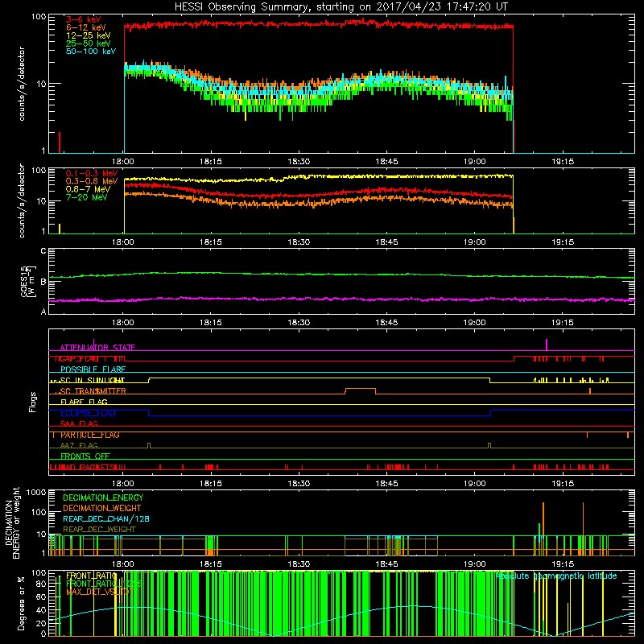This screenshot has width=644, height=644.
Task: Click the REAR_DEC_CHAN/128 legend label
Action: (106, 519)
